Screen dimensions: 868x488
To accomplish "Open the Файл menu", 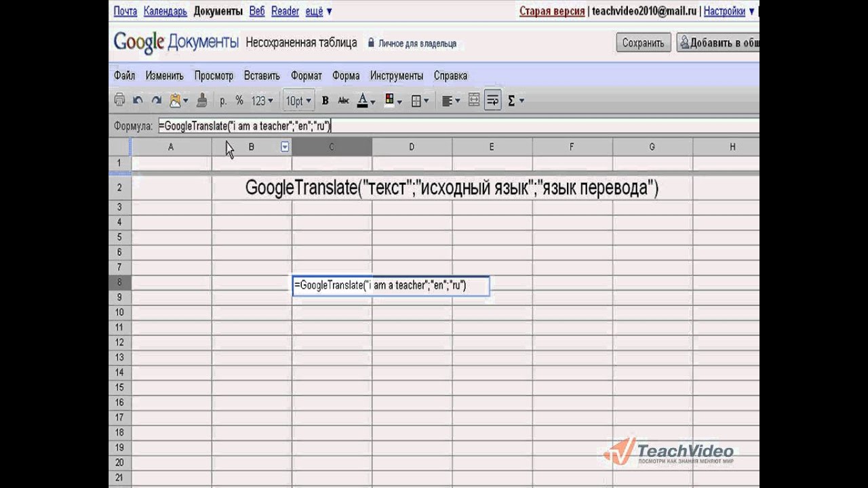I will pyautogui.click(x=125, y=75).
